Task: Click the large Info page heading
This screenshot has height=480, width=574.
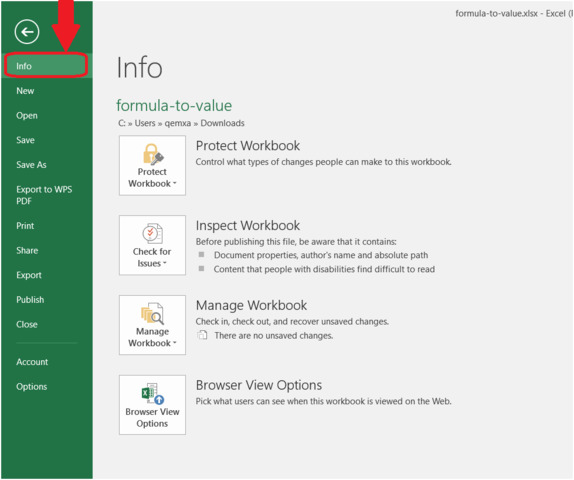Action: coord(139,68)
